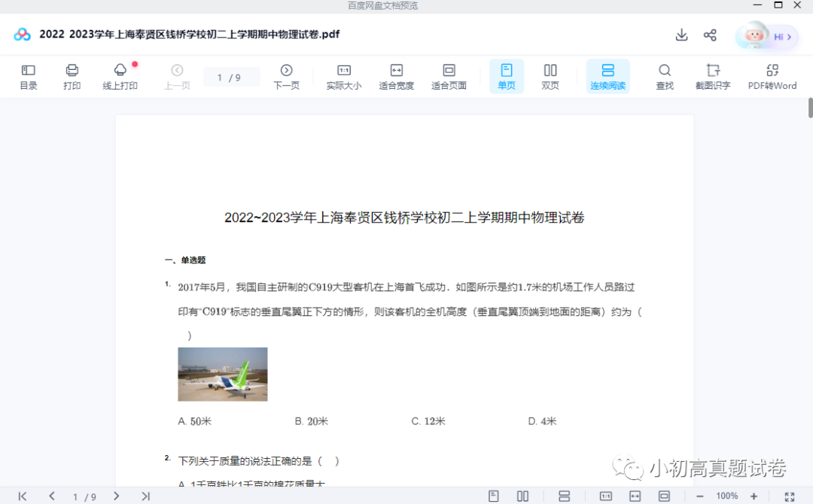
Task: Go to next page in bottom bar
Action: click(116, 496)
